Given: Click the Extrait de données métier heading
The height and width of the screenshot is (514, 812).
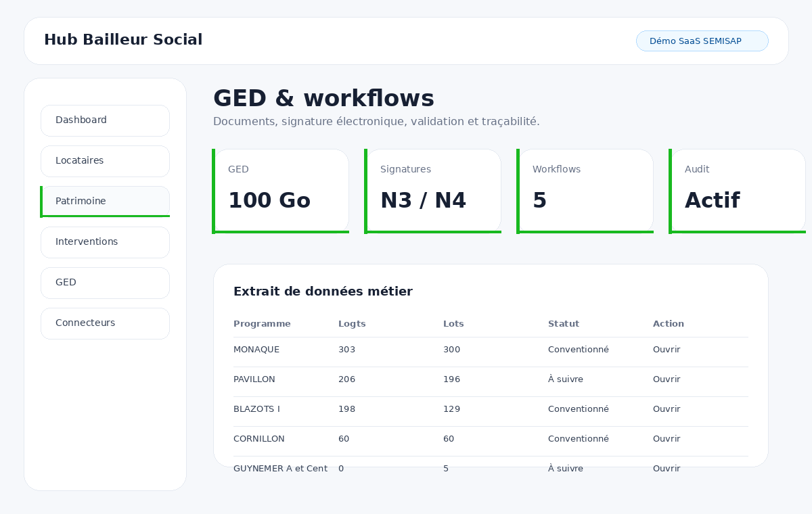Looking at the screenshot, I should (x=323, y=291).
